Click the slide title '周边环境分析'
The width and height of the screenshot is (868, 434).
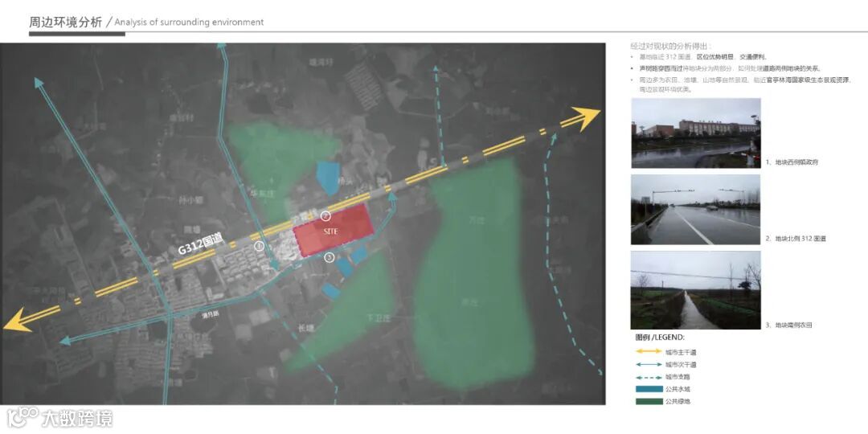point(66,23)
